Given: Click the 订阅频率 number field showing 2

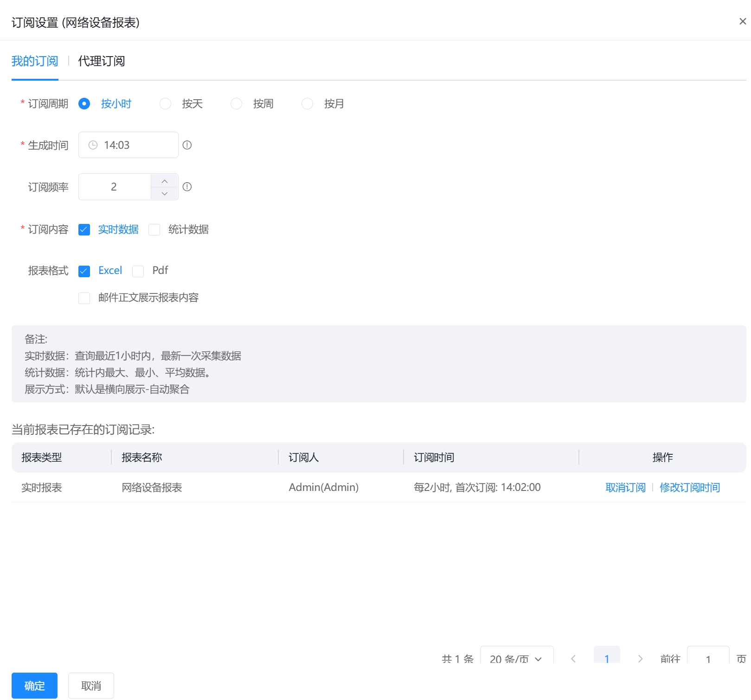Looking at the screenshot, I should click(114, 187).
